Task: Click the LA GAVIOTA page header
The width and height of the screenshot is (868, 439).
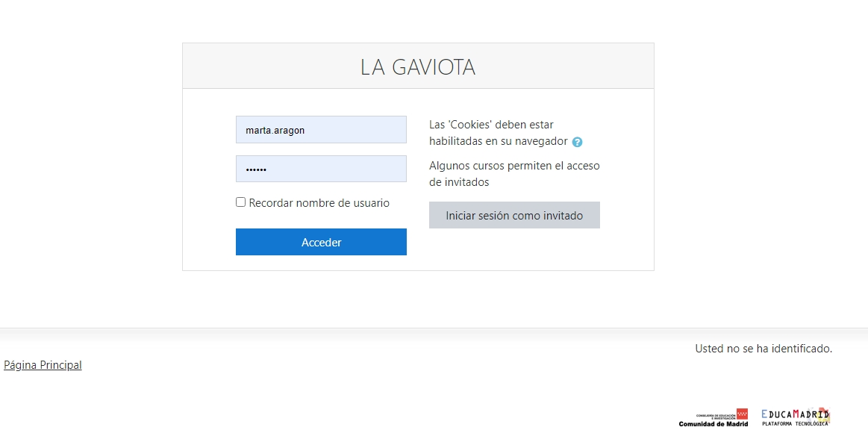Action: pos(418,66)
